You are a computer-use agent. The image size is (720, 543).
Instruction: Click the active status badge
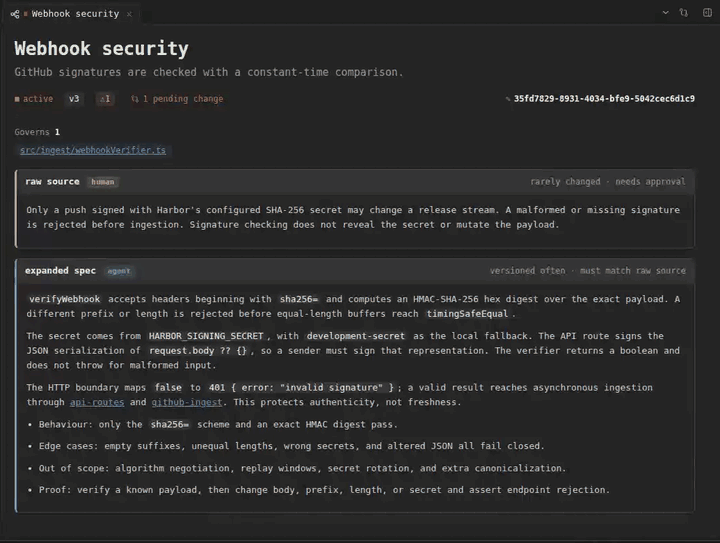pyautogui.click(x=34, y=99)
